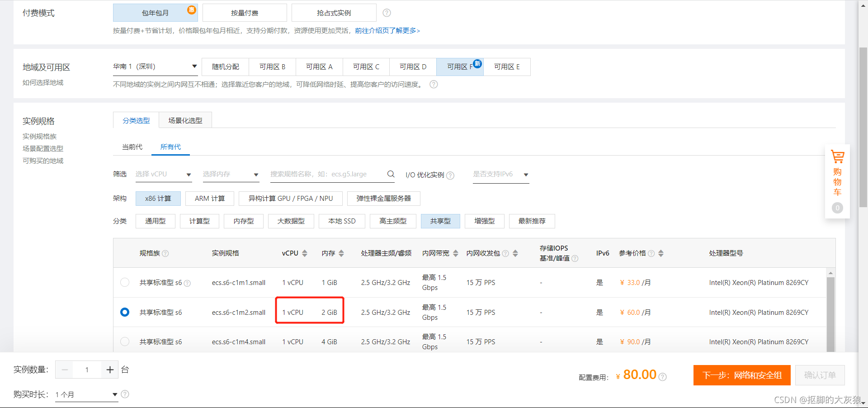Click help icon beside 存储IOPS 基准/峰值
The height and width of the screenshot is (408, 868).
(x=575, y=258)
